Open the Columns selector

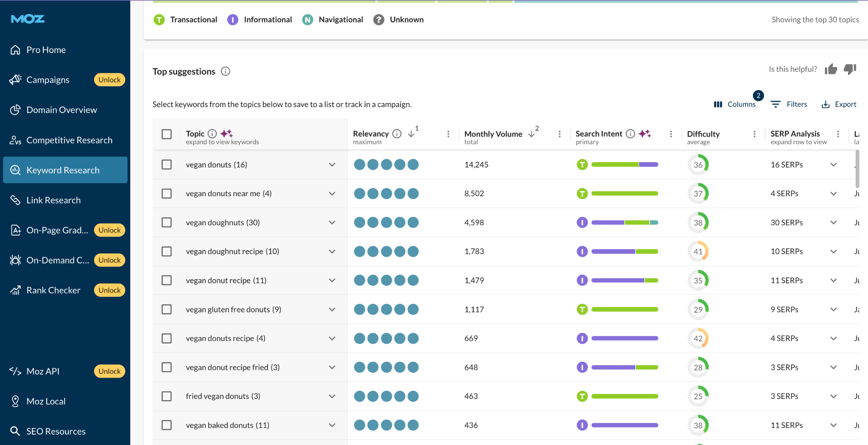[735, 104]
